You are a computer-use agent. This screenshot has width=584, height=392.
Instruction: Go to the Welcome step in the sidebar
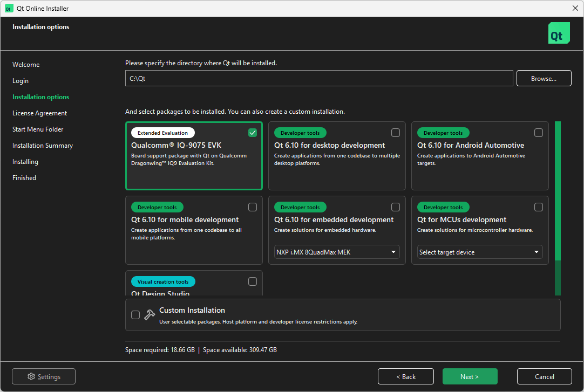click(26, 64)
